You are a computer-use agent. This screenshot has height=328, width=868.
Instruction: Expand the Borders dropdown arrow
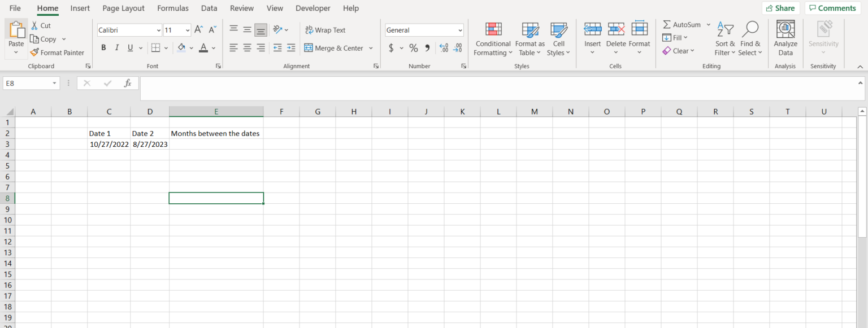[166, 48]
